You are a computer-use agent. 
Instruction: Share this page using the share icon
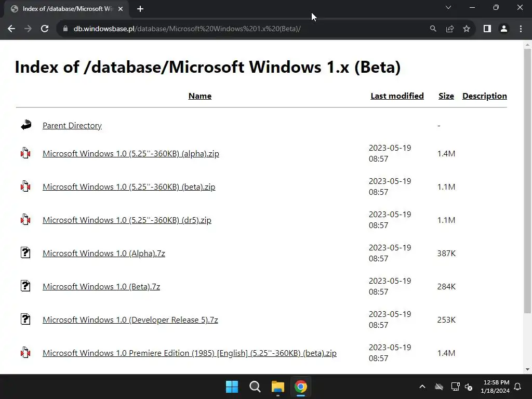[450, 29]
